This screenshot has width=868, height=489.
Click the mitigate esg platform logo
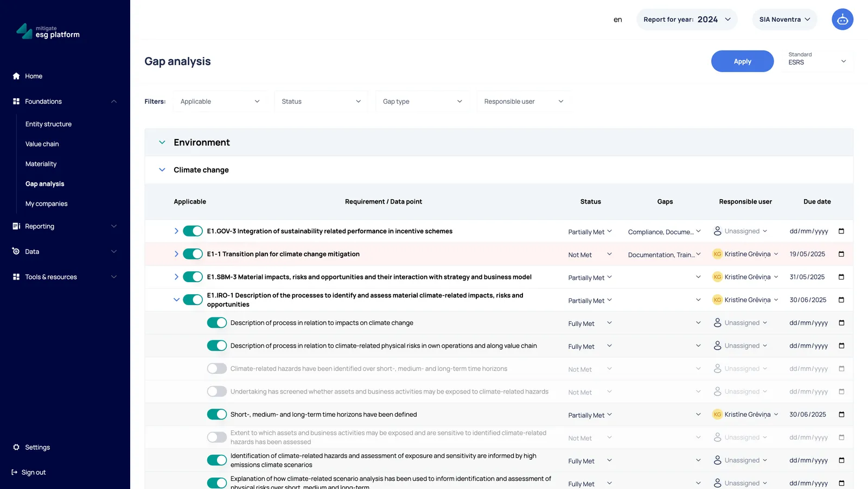(48, 31)
